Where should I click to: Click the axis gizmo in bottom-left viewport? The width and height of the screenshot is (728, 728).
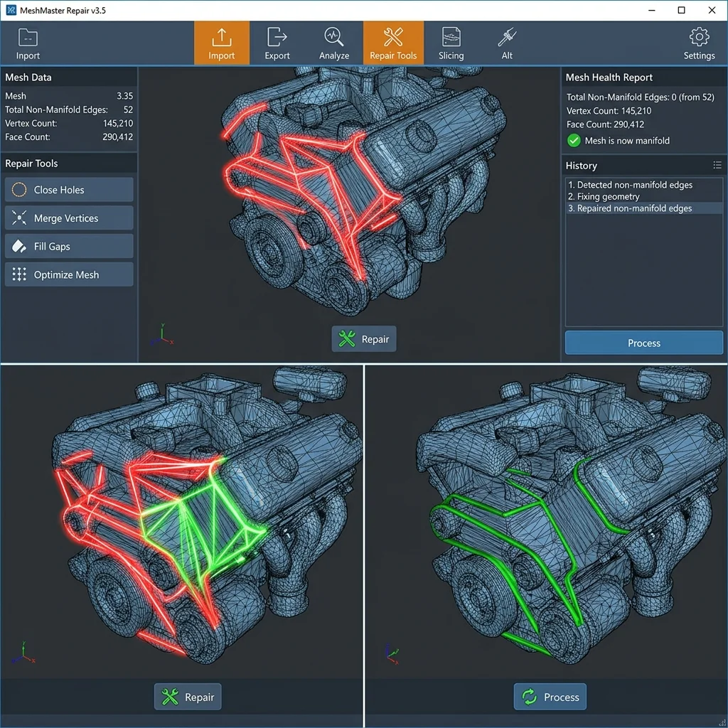[x=23, y=653]
